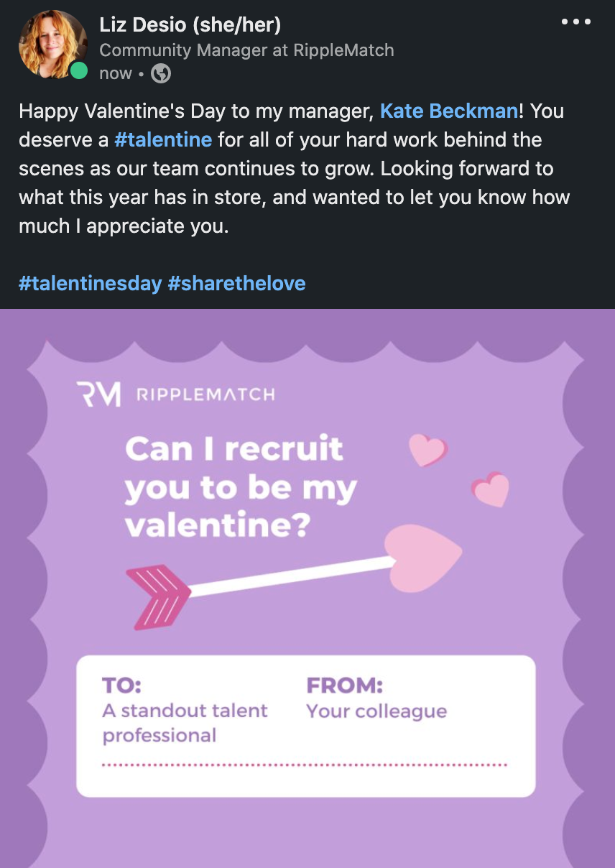Click the Community Manager at RippleMatch subtitle
This screenshot has height=868, width=615.
[x=246, y=50]
